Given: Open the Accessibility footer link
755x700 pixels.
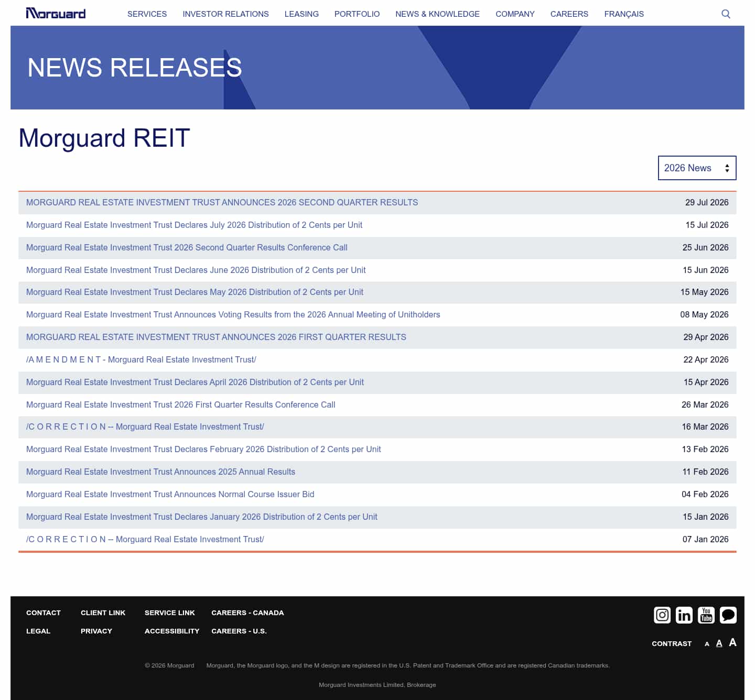Looking at the screenshot, I should point(172,631).
